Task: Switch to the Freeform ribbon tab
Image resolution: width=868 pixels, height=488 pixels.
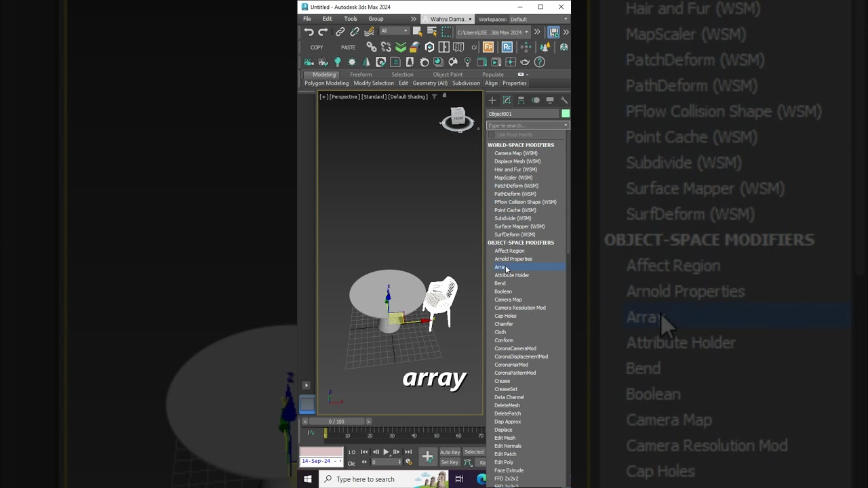Action: tap(361, 75)
